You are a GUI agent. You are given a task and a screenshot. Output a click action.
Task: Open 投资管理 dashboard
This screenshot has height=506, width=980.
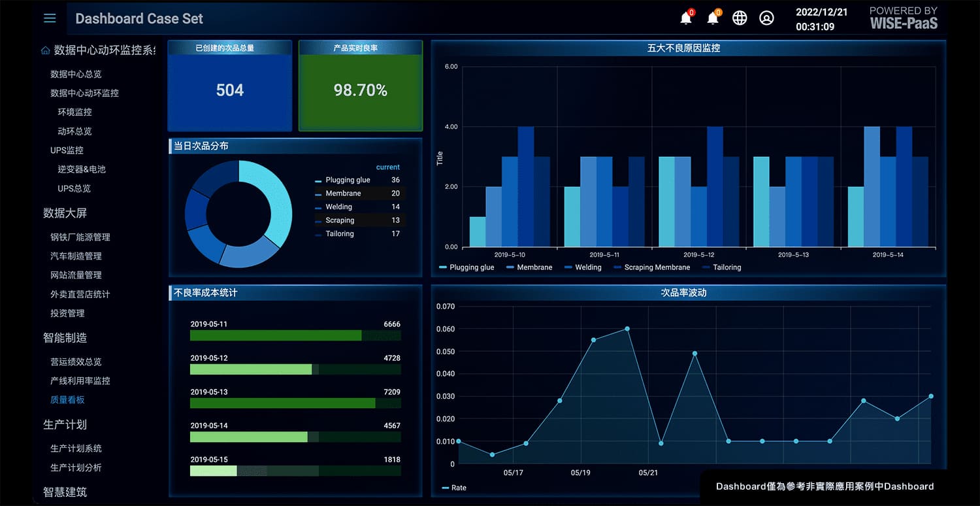(67, 313)
